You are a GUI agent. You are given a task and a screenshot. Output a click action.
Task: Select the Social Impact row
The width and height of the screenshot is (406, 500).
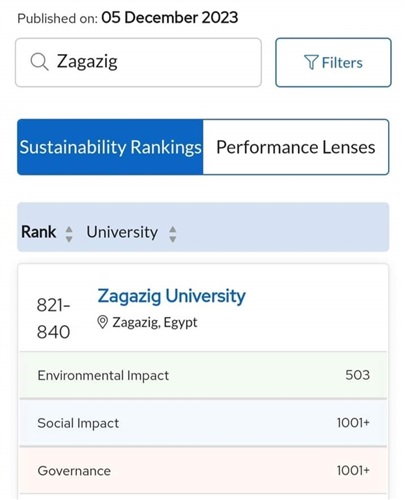point(203,423)
